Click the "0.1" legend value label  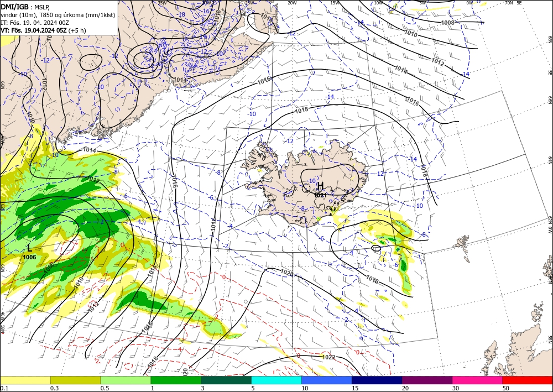(3, 388)
